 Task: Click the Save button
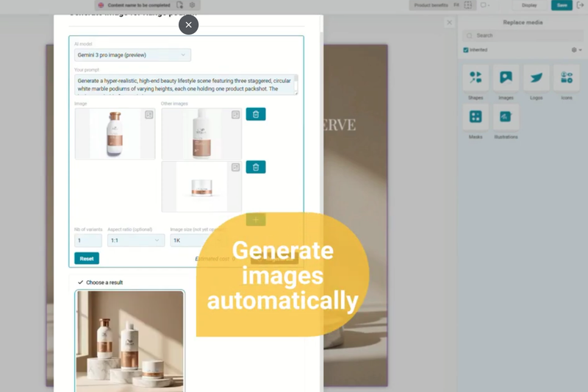[x=562, y=5]
